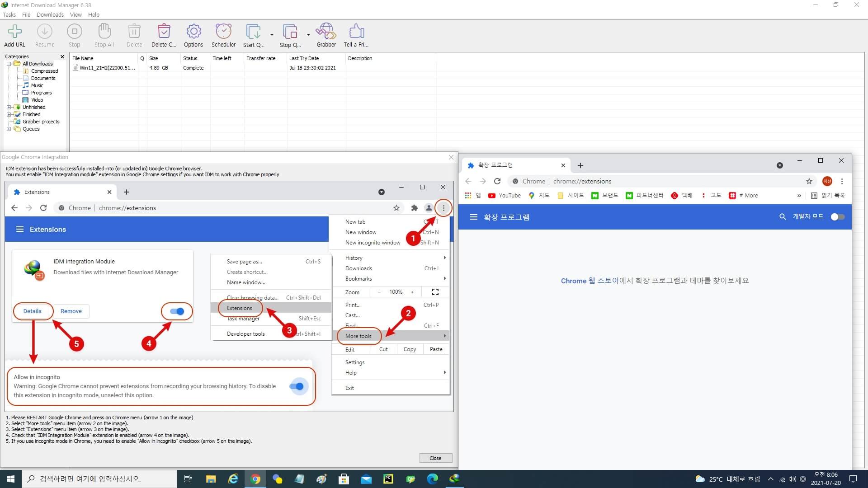The image size is (868, 488).
Task: Open a new tab in Chrome window
Action: (580, 165)
